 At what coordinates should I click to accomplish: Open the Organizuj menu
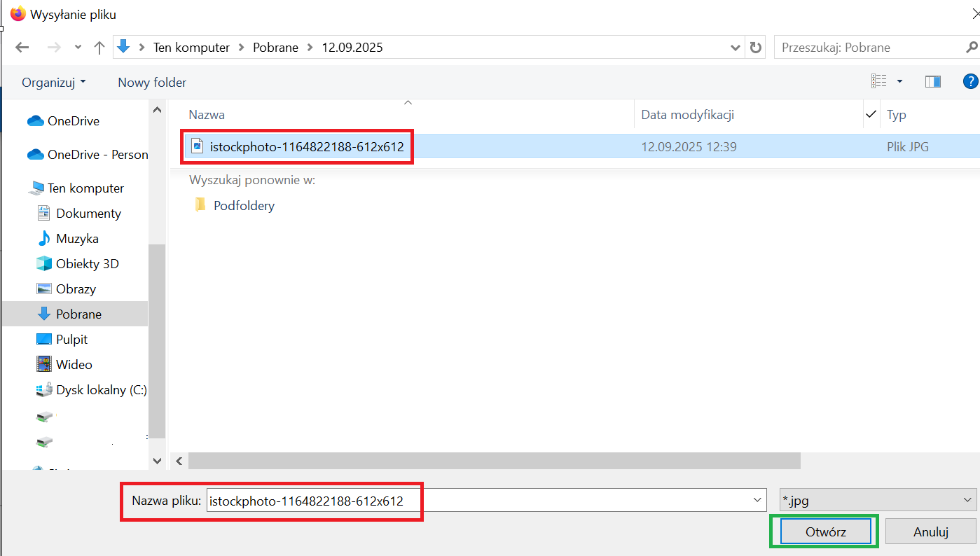click(x=53, y=82)
